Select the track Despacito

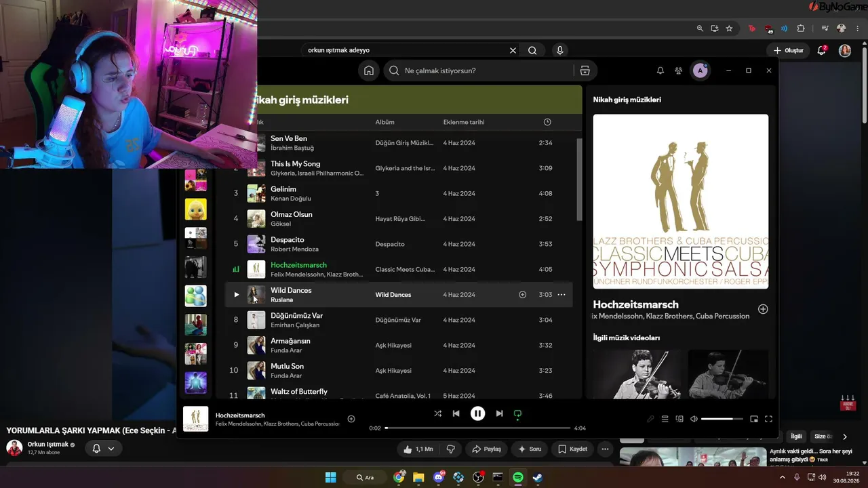tap(288, 239)
